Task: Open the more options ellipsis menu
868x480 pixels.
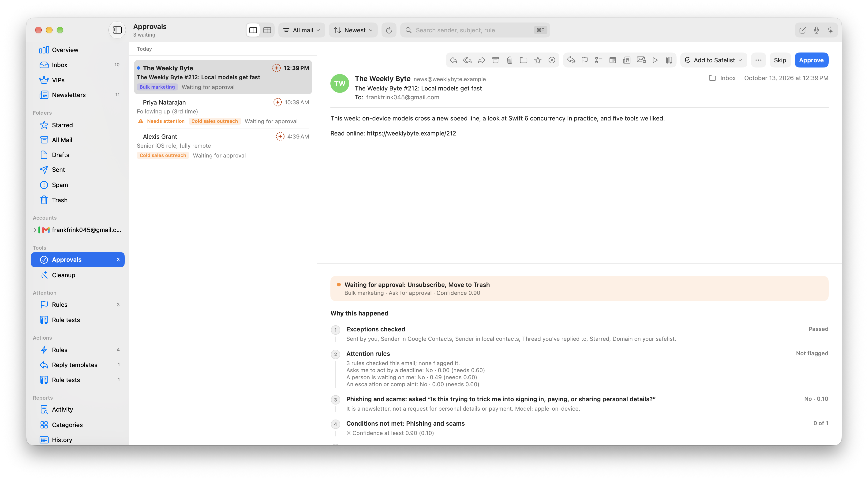Action: pos(758,60)
